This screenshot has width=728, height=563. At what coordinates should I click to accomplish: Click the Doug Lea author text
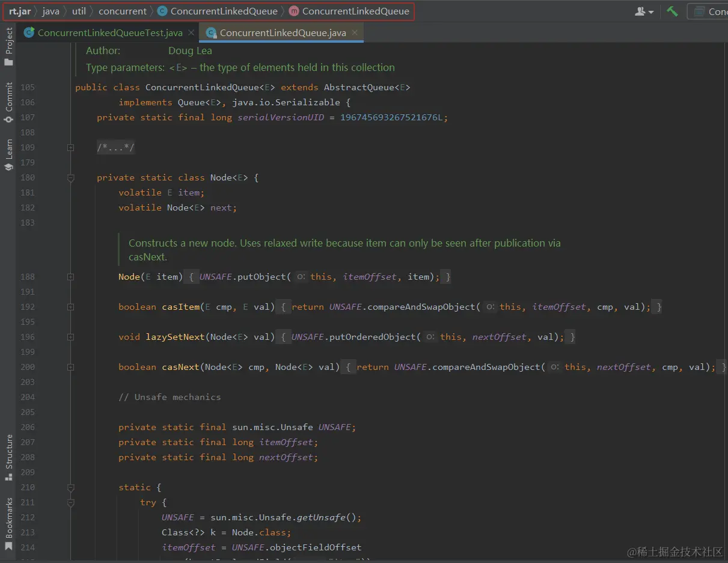[x=190, y=51]
